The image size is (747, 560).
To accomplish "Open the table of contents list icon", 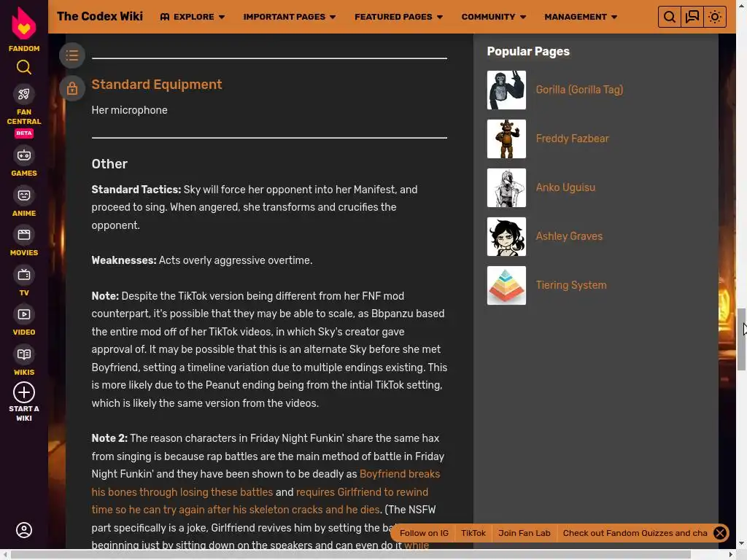I will pyautogui.click(x=72, y=55).
